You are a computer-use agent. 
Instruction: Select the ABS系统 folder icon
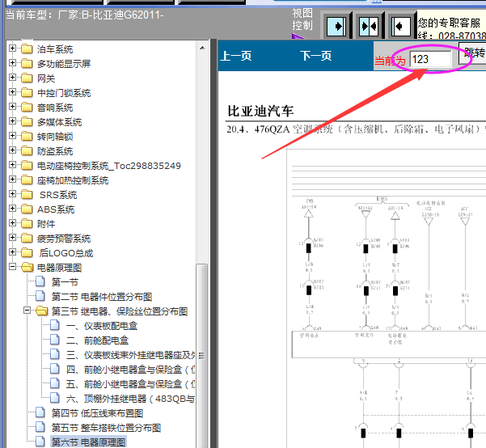coord(27,209)
